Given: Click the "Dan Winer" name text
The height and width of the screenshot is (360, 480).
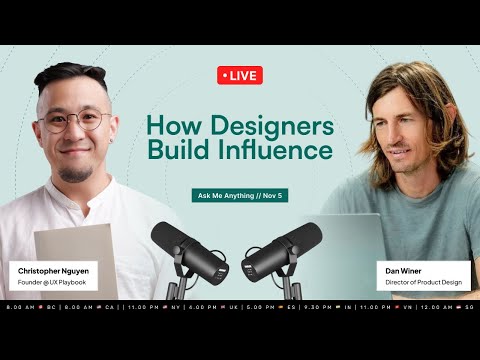Looking at the screenshot, I should coord(403,271).
